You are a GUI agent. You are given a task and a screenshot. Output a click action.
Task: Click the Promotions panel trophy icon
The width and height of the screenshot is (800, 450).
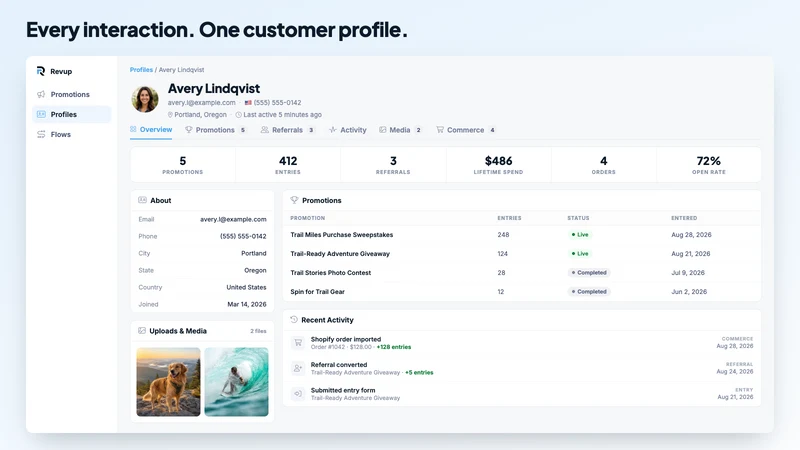point(294,200)
